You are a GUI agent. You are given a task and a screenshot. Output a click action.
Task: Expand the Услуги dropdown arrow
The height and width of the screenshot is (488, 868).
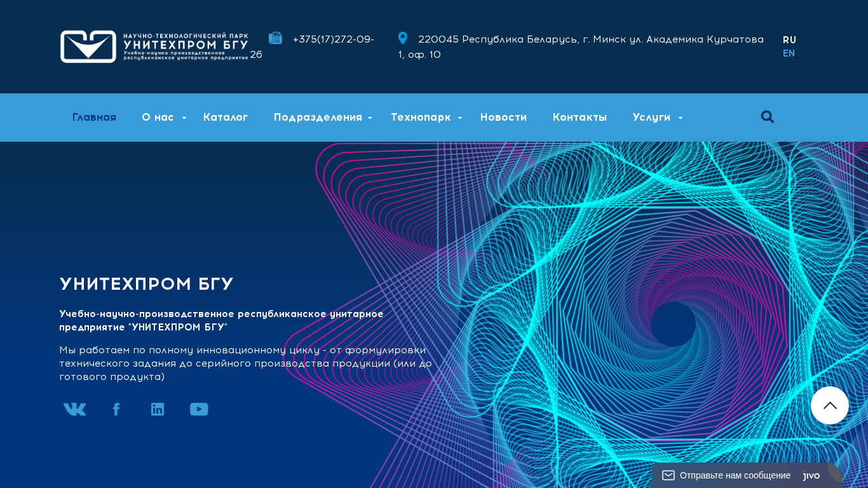click(x=681, y=118)
